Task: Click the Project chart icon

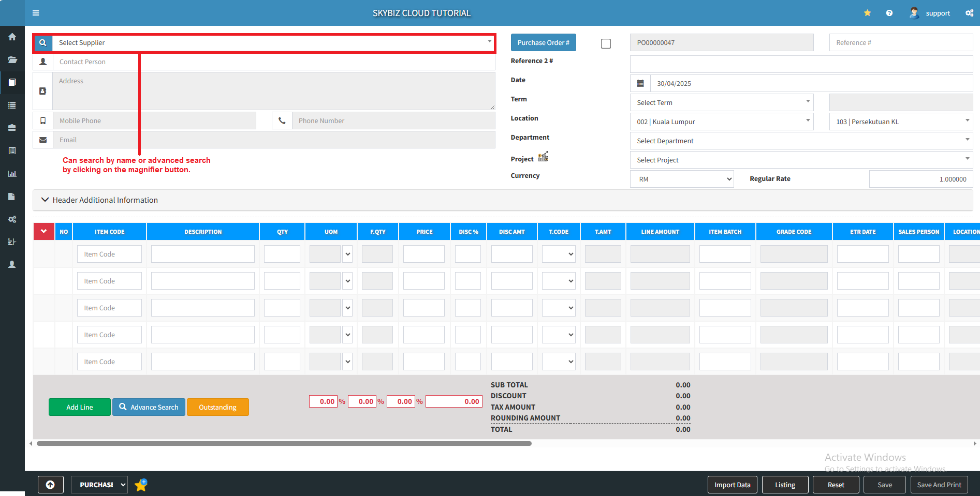Action: click(x=543, y=157)
